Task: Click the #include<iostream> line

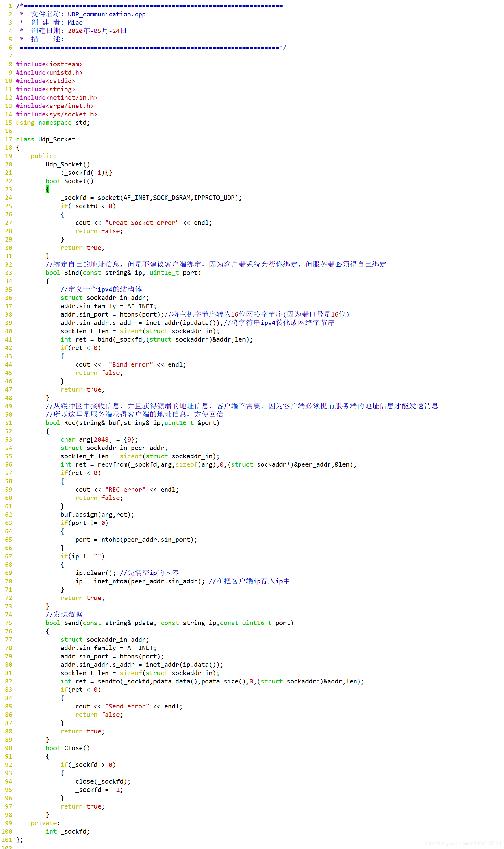Action: [x=49, y=64]
